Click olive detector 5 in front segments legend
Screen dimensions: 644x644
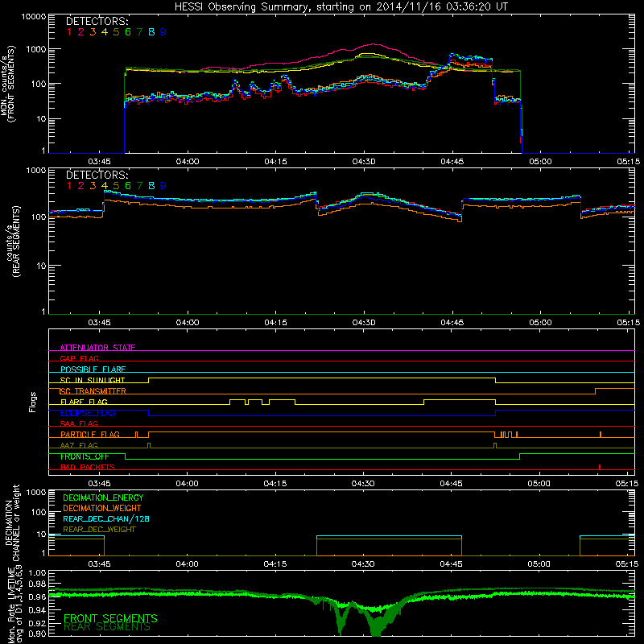tap(116, 31)
